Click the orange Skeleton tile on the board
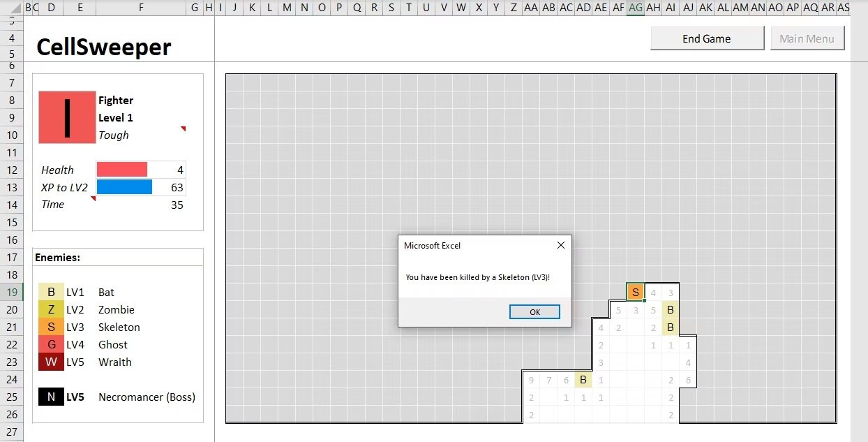Screen dimensions: 868x442 point(635,292)
